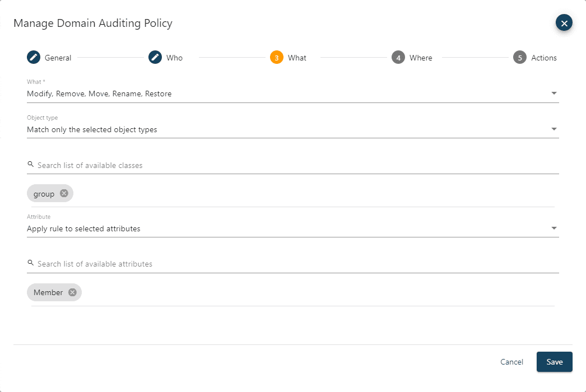This screenshot has height=392, width=586.
Task: Click the General step pencil icon
Action: point(34,57)
